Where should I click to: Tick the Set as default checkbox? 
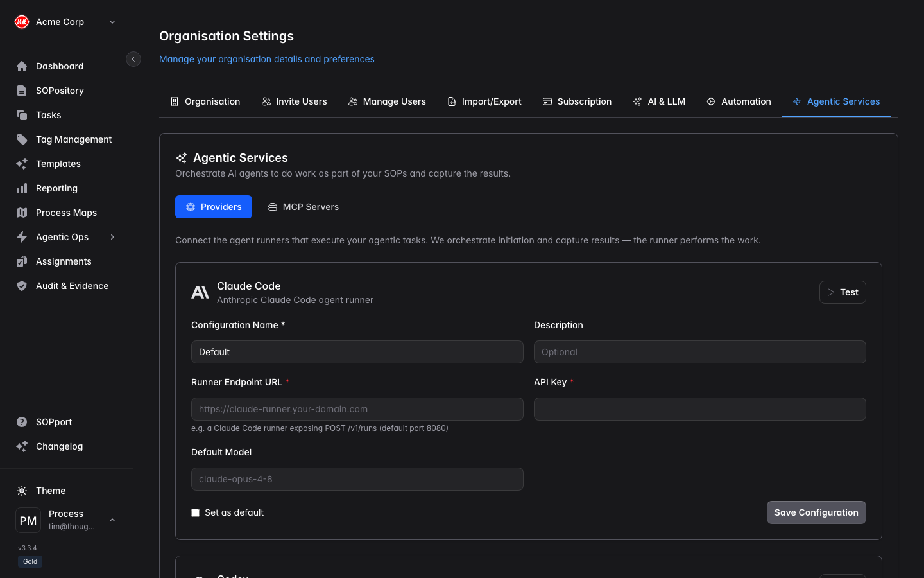click(x=195, y=512)
